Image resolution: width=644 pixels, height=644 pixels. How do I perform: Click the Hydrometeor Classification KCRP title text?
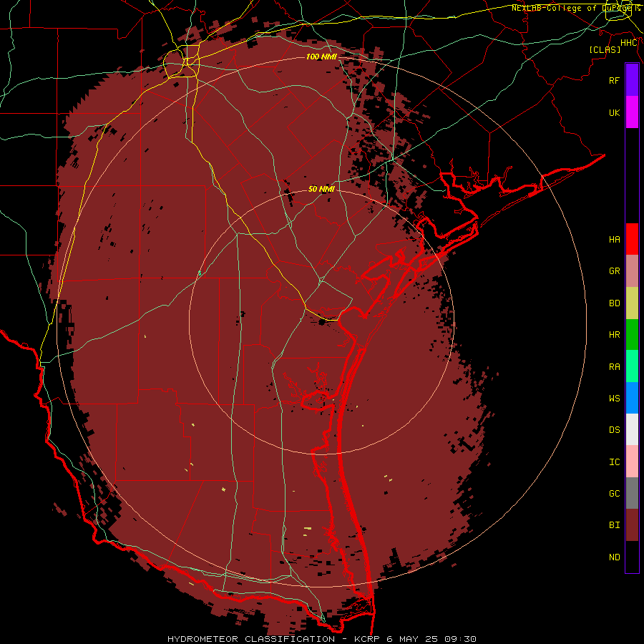click(321, 639)
